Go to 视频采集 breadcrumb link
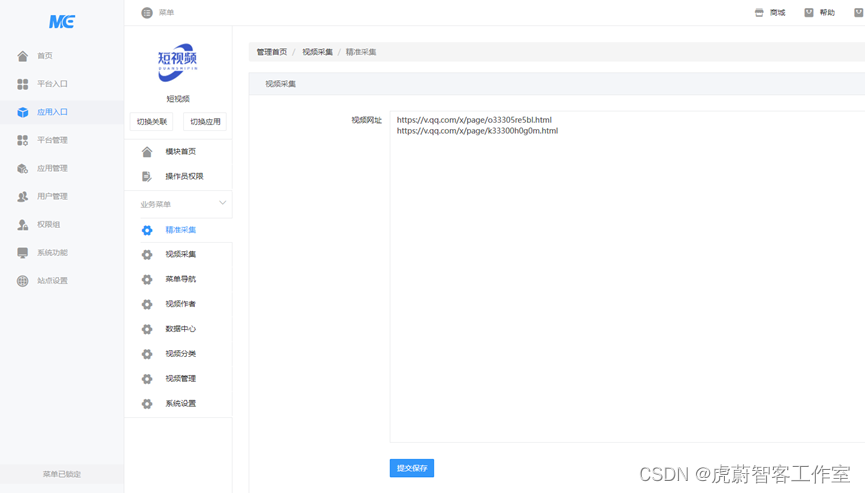This screenshot has width=865, height=493. click(317, 52)
